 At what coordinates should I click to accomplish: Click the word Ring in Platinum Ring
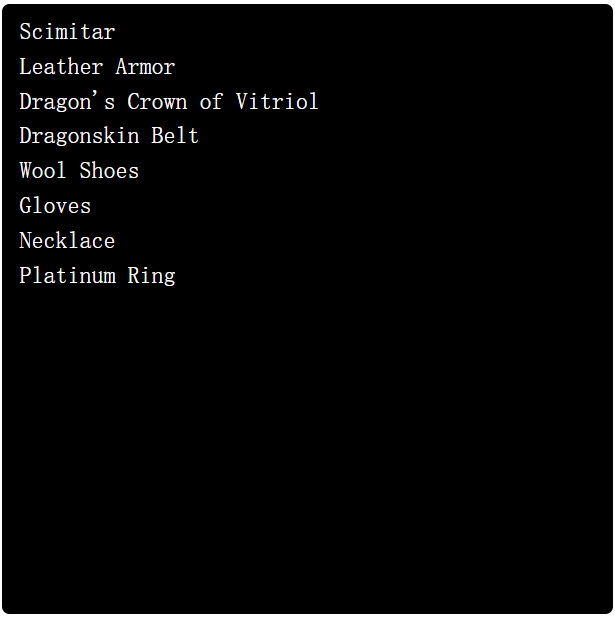(151, 275)
